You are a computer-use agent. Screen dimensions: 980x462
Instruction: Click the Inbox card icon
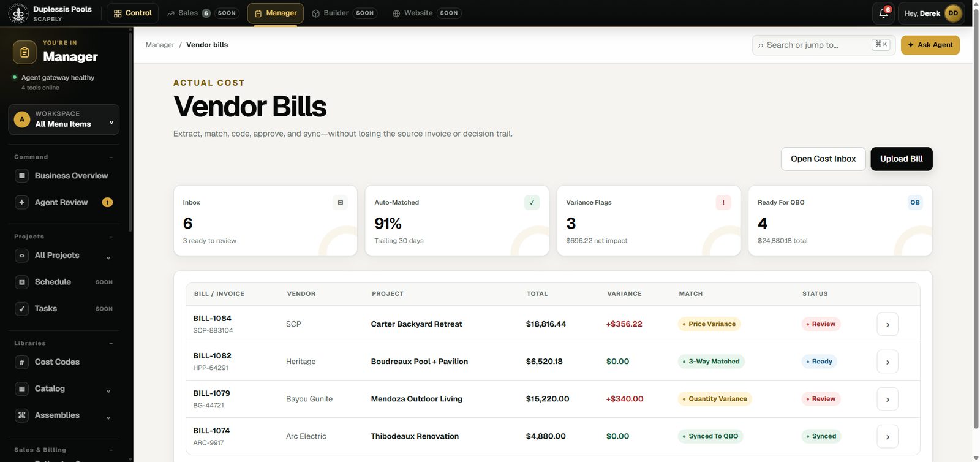pos(341,202)
